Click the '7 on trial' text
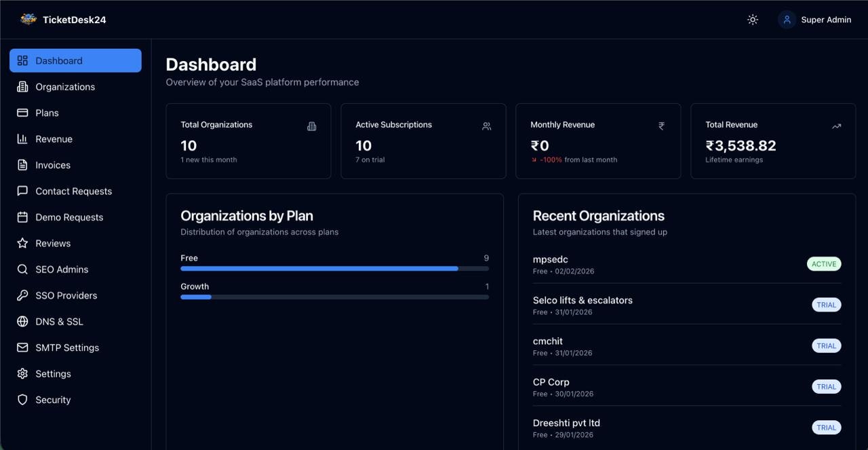Viewport: 868px width, 450px height. tap(370, 160)
